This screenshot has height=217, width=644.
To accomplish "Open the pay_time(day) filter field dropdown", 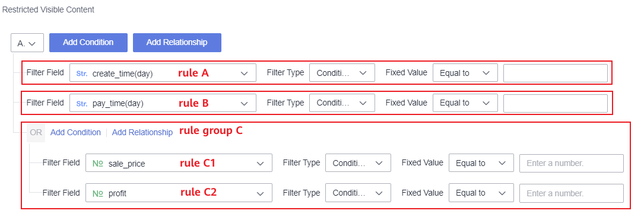I will pos(163,103).
